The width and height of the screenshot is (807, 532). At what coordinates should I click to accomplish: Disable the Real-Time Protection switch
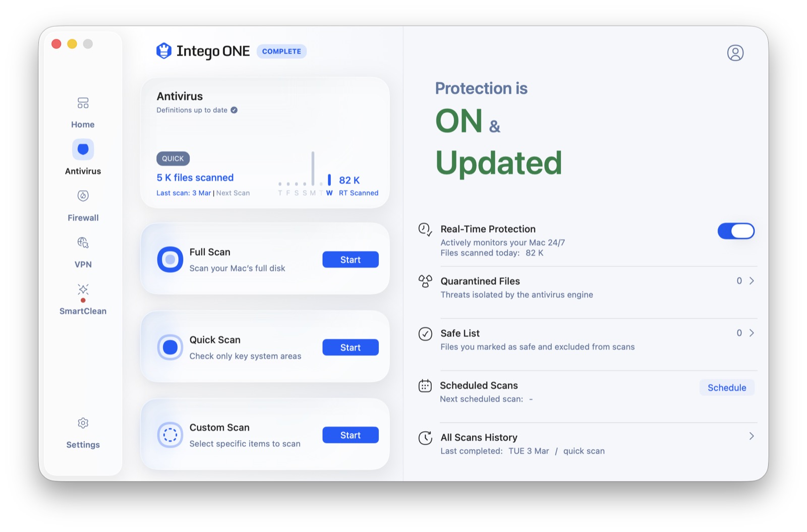point(736,231)
